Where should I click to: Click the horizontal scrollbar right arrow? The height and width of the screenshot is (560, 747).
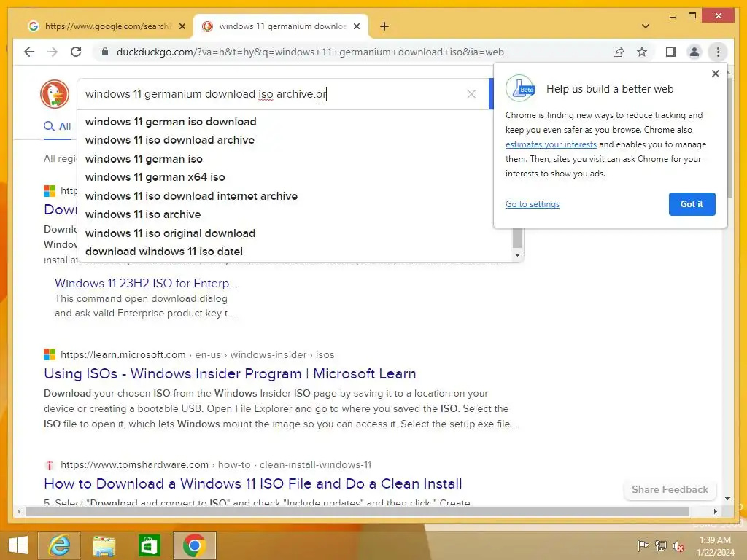click(x=715, y=511)
